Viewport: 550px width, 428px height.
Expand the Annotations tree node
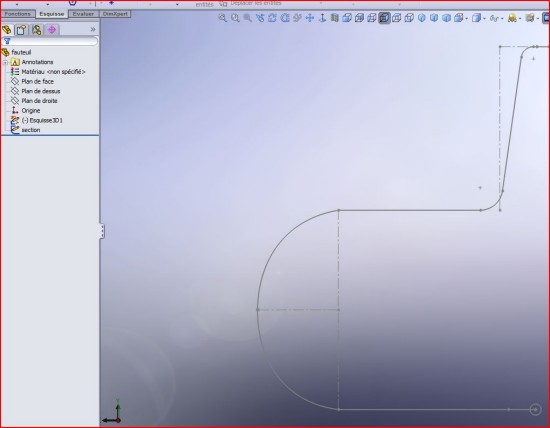[x=5, y=62]
